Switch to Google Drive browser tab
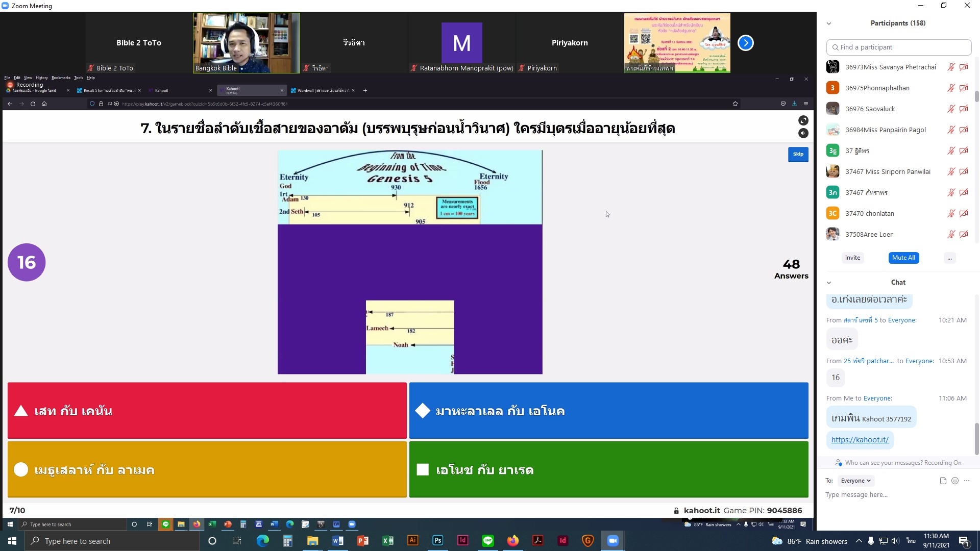 [x=37, y=90]
